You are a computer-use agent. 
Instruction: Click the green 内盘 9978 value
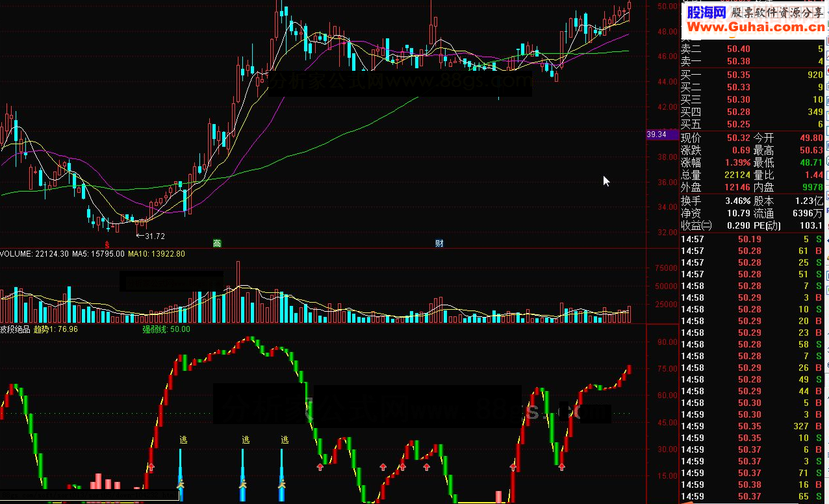pyautogui.click(x=813, y=187)
